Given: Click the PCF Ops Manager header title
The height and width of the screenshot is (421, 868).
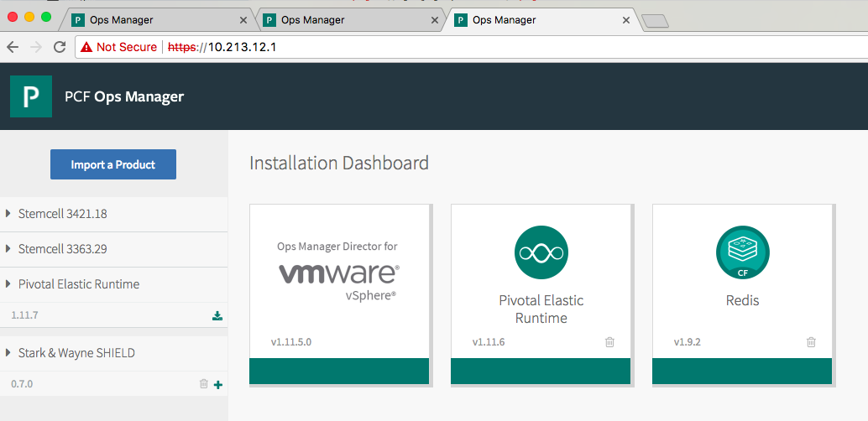Looking at the screenshot, I should pyautogui.click(x=124, y=96).
